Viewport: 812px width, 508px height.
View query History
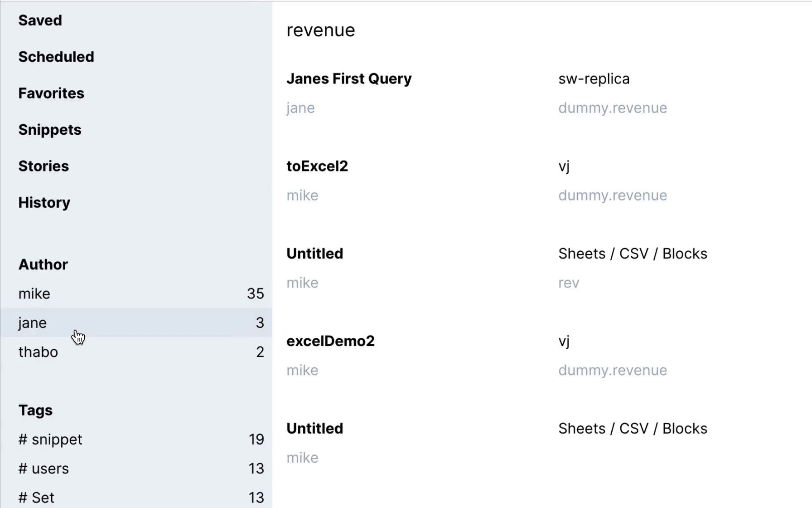coord(44,202)
